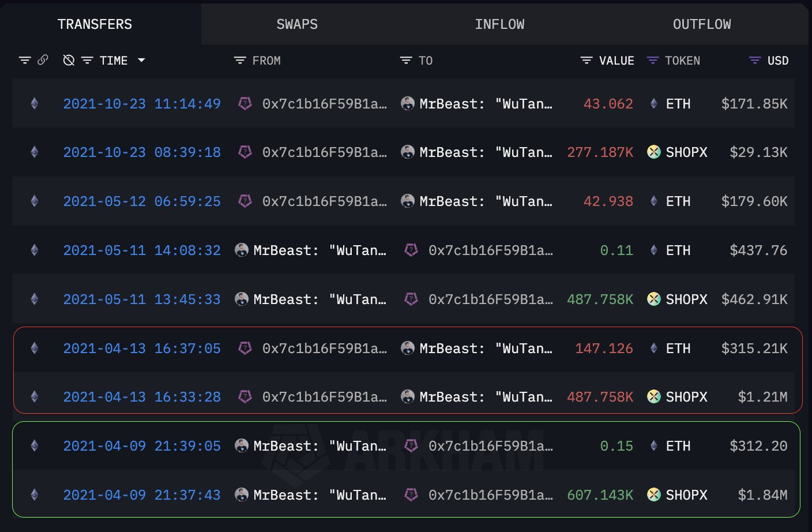Click ETH token label in the 06:59:25 row
Image resolution: width=812 pixels, height=532 pixels.
[x=678, y=201]
